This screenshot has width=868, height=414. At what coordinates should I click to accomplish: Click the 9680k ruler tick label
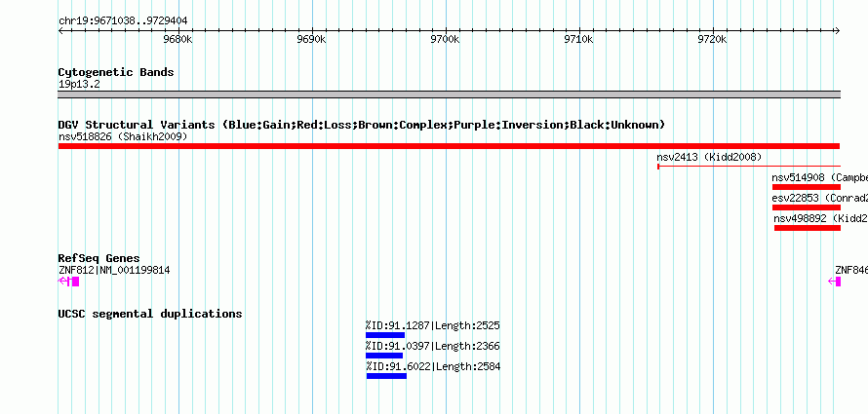click(178, 40)
